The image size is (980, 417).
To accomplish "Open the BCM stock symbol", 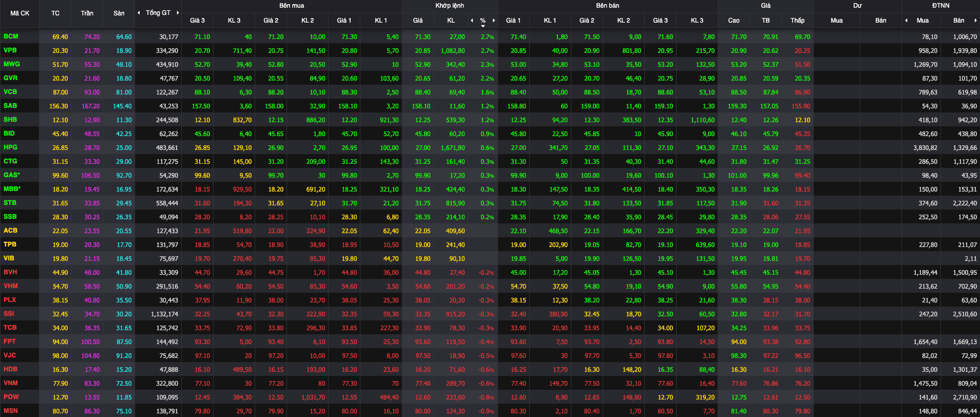I will point(11,36).
